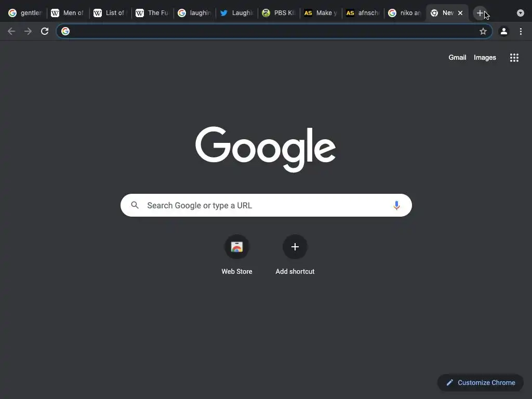Viewport: 532px width, 399px height.
Task: Open the Gmail link
Action: point(457,57)
